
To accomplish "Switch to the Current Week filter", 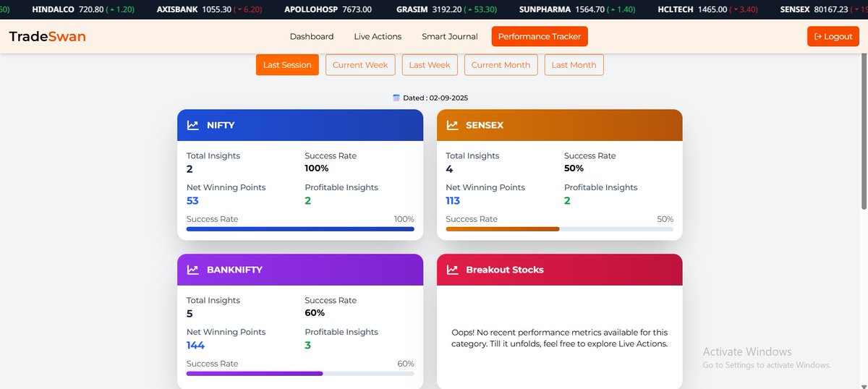I will pyautogui.click(x=360, y=64).
